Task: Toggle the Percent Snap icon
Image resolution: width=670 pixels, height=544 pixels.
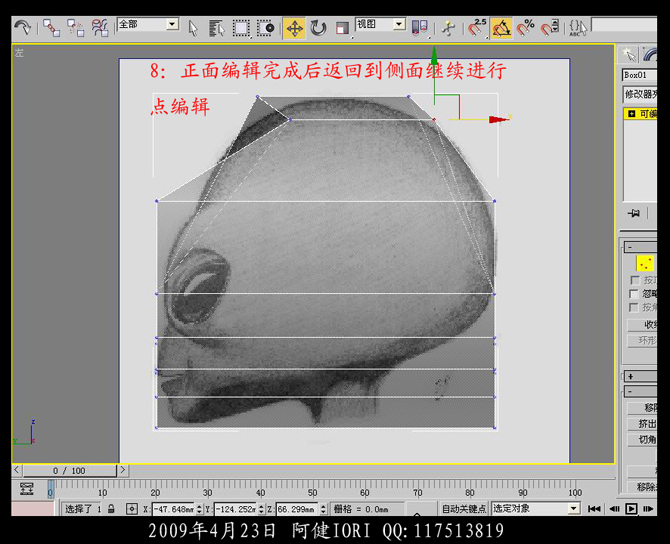Action: (526, 28)
